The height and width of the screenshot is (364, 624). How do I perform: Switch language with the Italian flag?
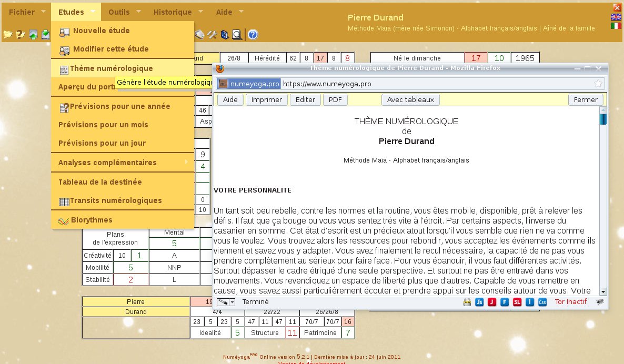(616, 26)
